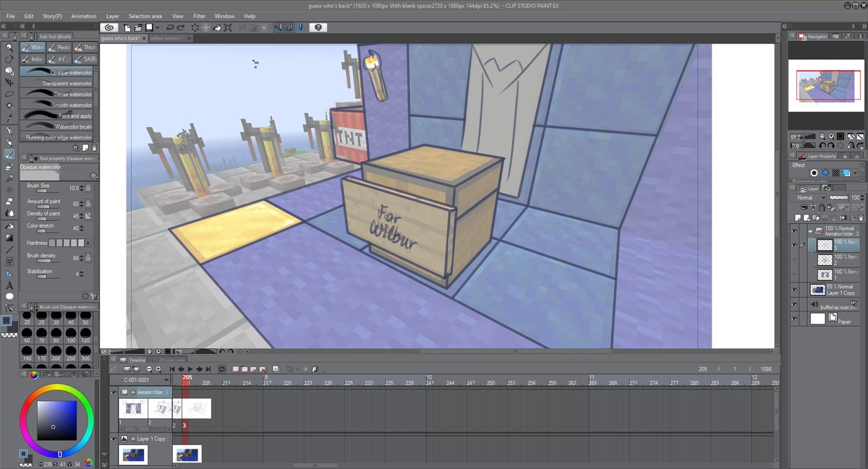Select the India ink sub tool group
Viewport: 868px width, 469px height.
point(32,59)
